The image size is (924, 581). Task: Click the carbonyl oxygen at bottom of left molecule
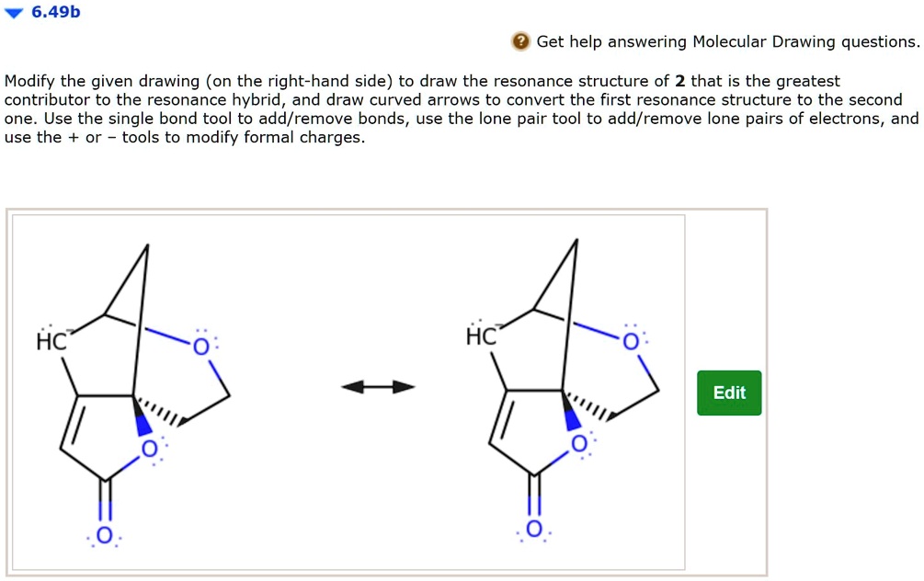tap(104, 533)
